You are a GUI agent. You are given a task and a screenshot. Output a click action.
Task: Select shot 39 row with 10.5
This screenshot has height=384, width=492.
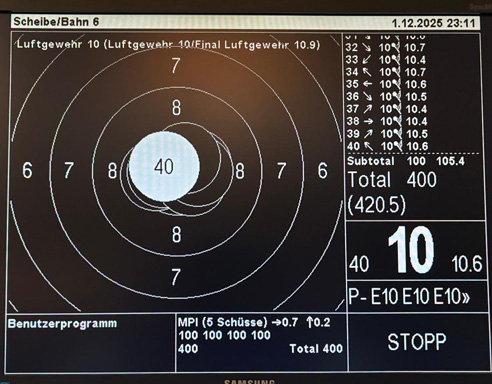point(387,134)
